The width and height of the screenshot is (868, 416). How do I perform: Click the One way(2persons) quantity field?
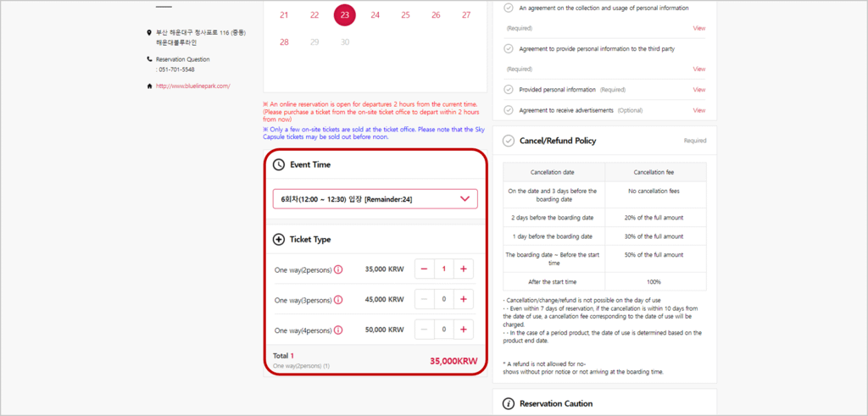[444, 269]
